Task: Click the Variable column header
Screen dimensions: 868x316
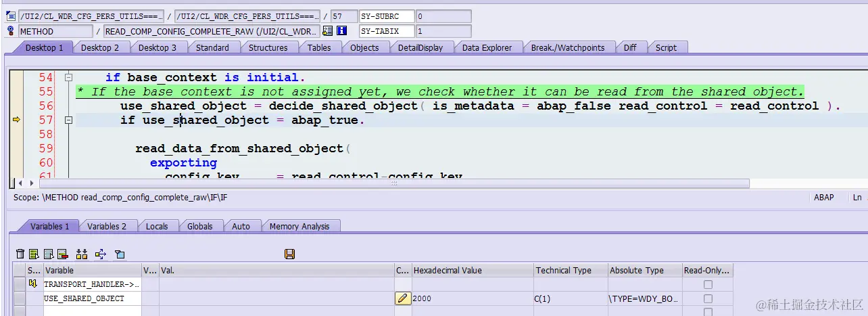Action: (92, 270)
